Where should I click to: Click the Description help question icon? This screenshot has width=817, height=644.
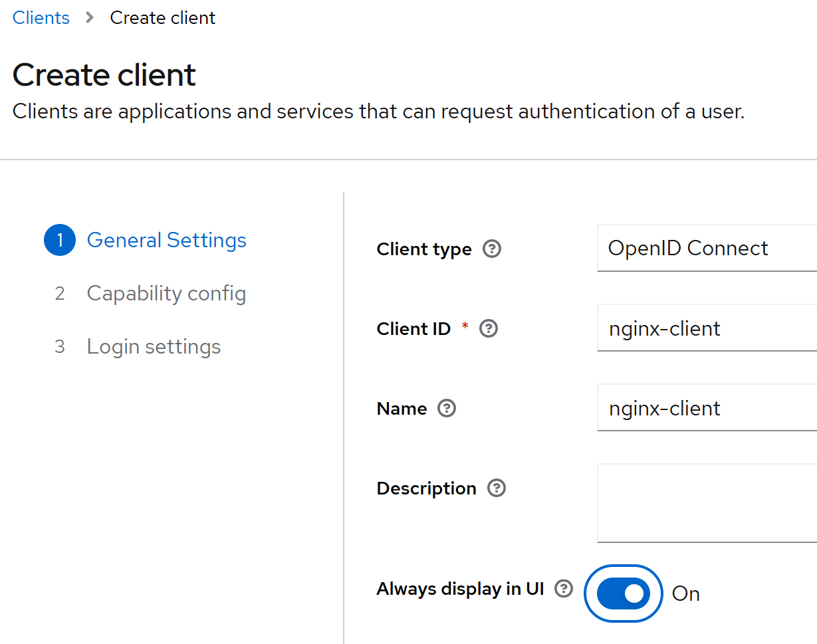[497, 488]
